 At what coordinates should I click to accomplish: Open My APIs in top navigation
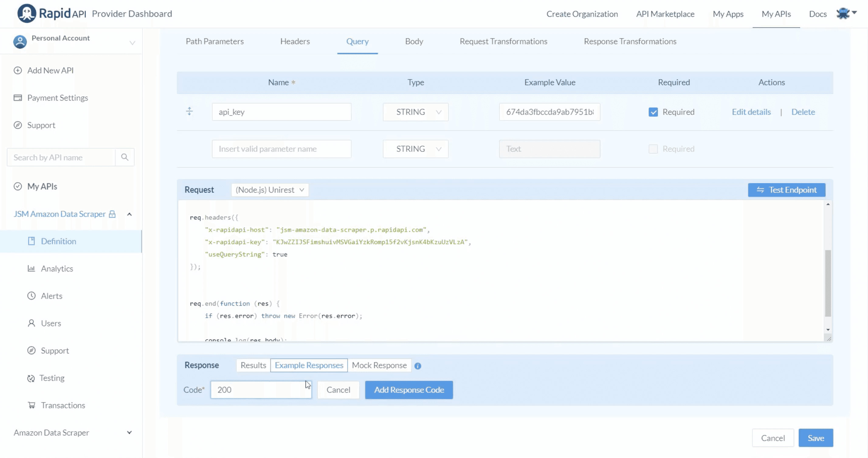point(776,14)
